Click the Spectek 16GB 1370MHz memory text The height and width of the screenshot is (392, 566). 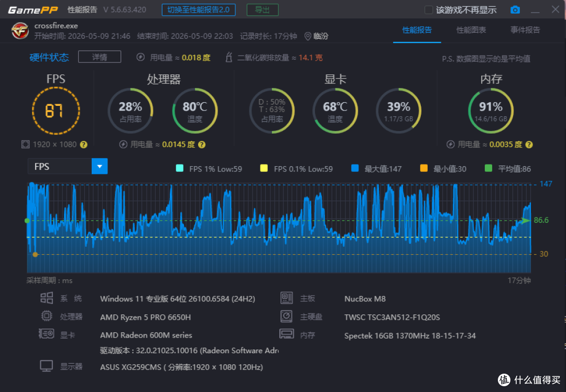[x=410, y=336]
